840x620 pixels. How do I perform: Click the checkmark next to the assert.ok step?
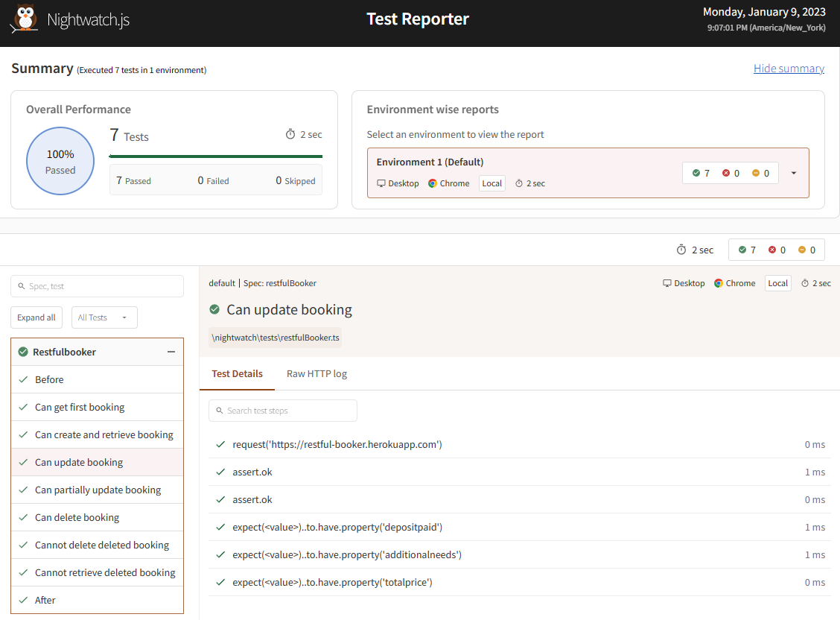[x=220, y=472]
